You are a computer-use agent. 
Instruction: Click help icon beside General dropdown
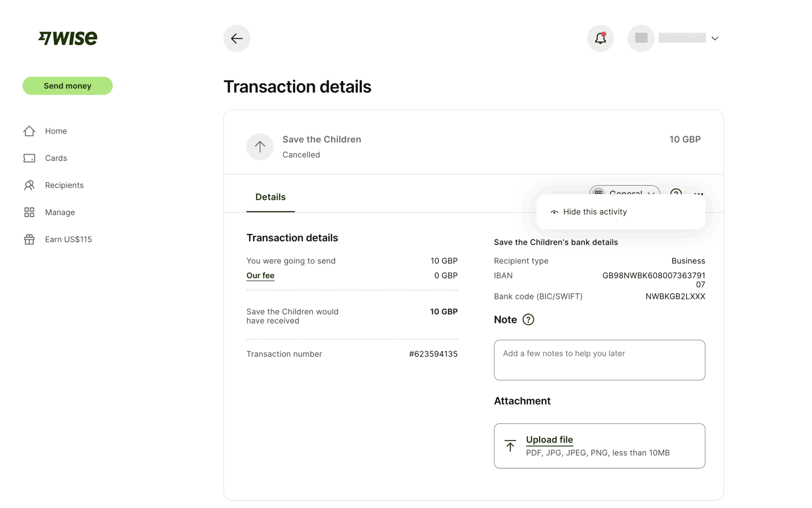(x=676, y=193)
